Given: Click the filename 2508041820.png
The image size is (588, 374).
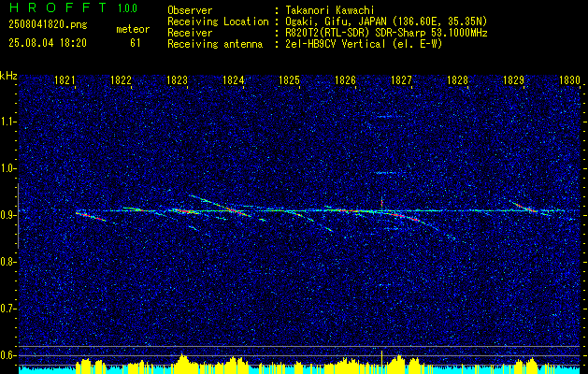Looking at the screenshot, I should (x=48, y=25).
